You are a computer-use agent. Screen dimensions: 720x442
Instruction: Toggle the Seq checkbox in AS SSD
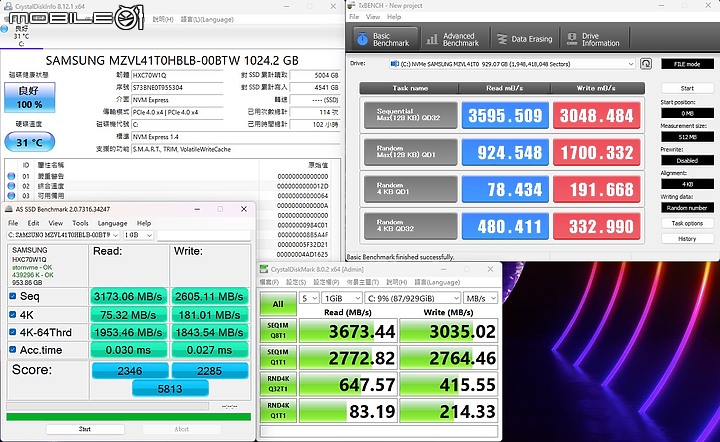pyautogui.click(x=13, y=296)
